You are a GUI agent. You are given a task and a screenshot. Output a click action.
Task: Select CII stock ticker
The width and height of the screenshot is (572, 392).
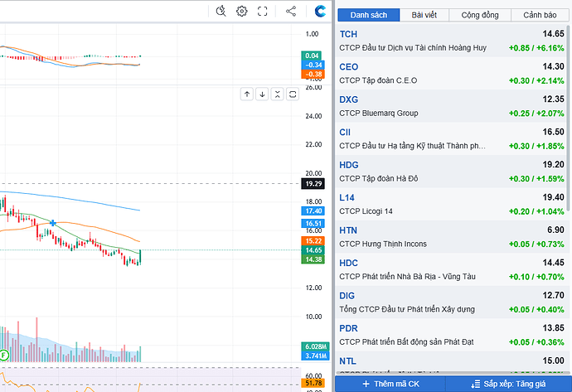pyautogui.click(x=345, y=133)
